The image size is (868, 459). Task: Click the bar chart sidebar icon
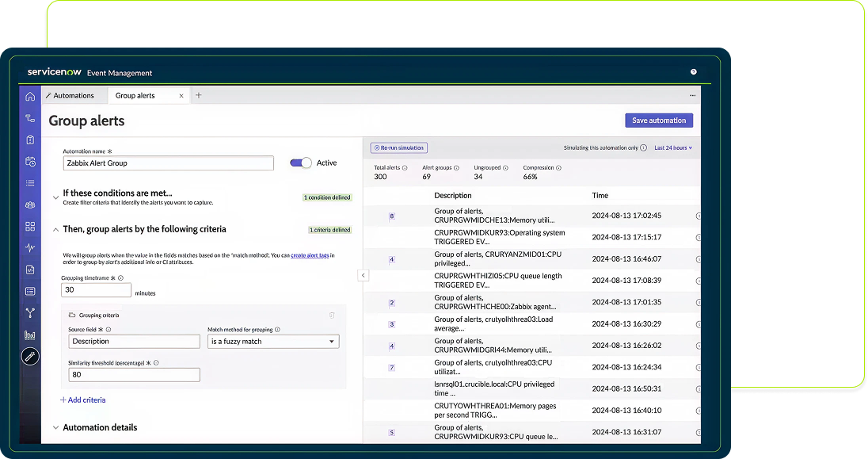30,335
